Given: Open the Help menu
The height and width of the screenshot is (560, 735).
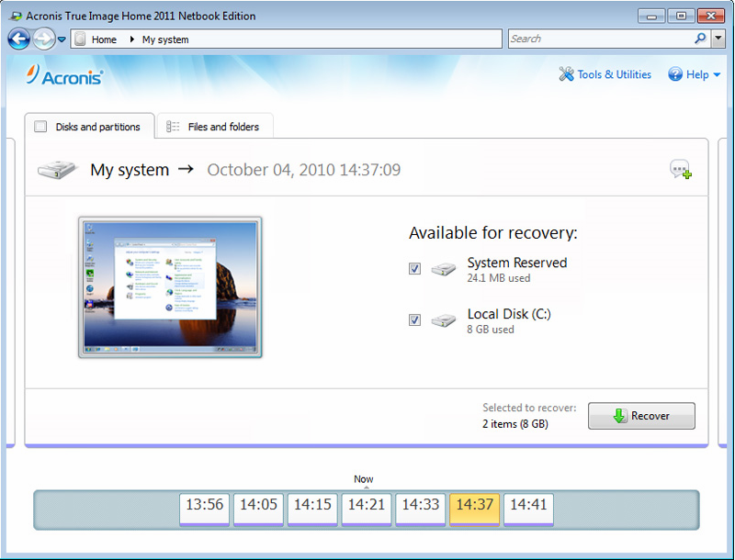Looking at the screenshot, I should (694, 74).
